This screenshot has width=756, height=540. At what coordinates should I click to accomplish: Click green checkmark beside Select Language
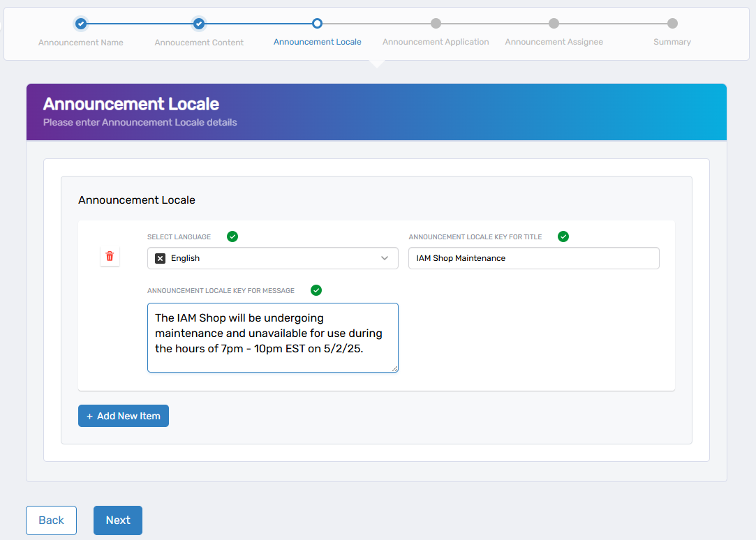coord(232,237)
